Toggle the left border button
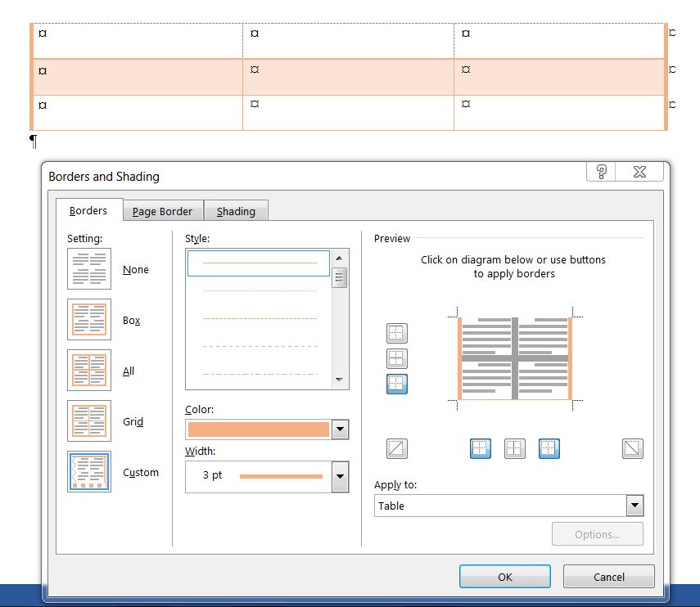The image size is (700, 607). tap(481, 448)
